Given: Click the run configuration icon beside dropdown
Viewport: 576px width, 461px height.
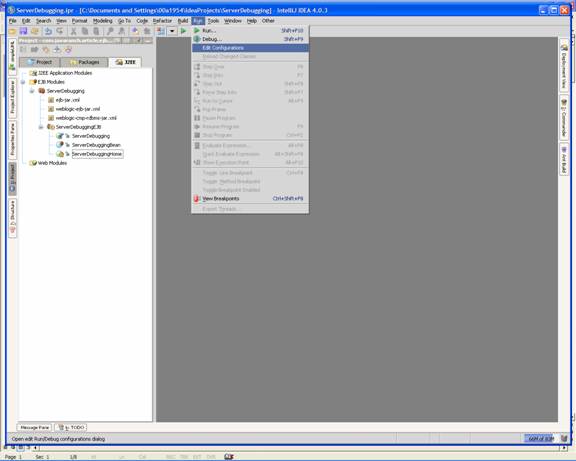Looking at the screenshot, I should point(161,31).
